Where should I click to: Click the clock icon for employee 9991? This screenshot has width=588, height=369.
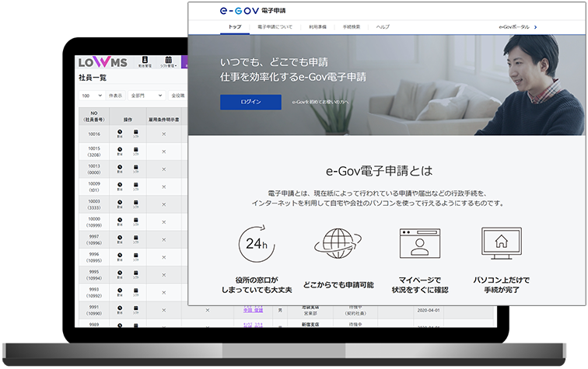point(120,309)
